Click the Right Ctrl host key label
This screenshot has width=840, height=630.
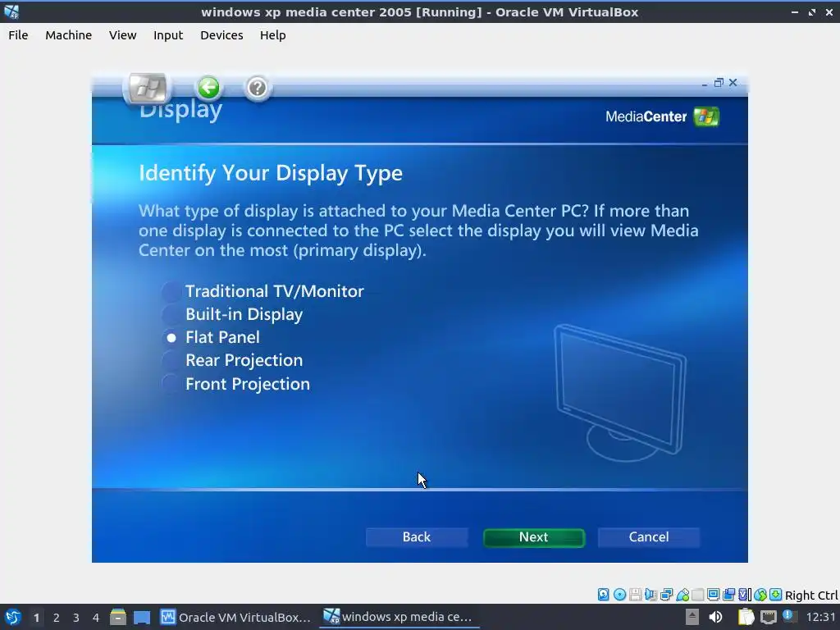click(x=811, y=596)
